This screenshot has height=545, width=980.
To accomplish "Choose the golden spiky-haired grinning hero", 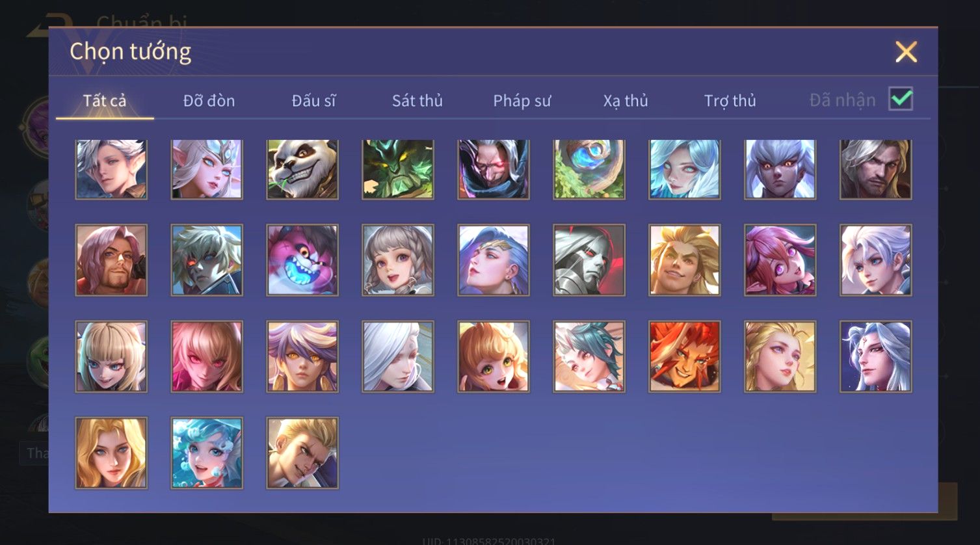I will coord(685,260).
